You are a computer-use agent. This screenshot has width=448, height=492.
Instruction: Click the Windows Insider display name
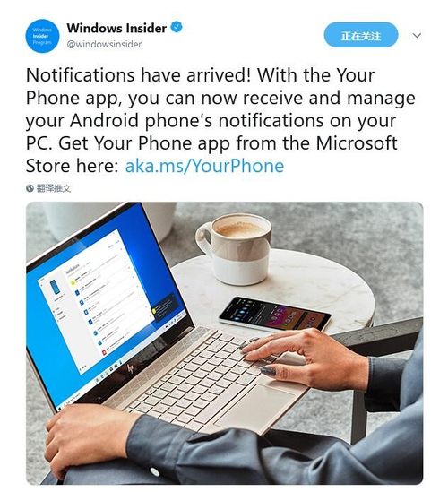coord(116,29)
